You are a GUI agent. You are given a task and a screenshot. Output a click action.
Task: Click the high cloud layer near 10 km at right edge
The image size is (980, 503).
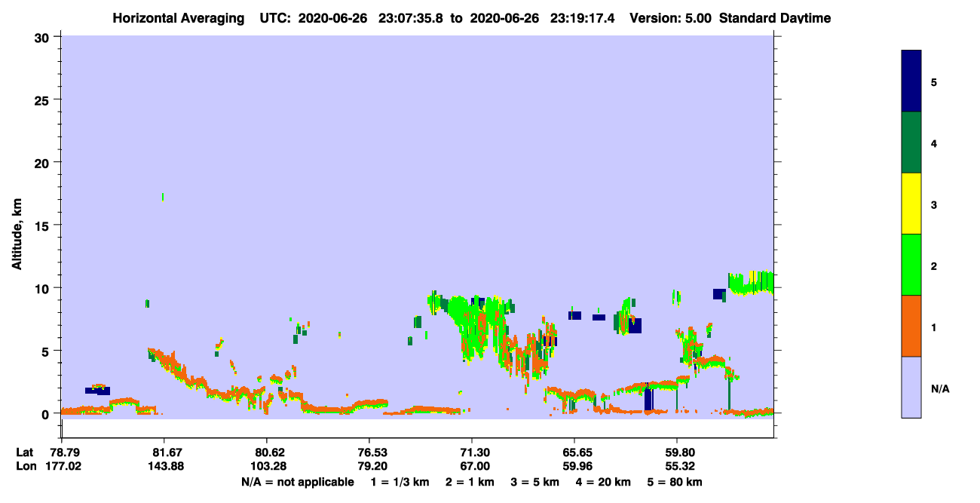pos(751,283)
